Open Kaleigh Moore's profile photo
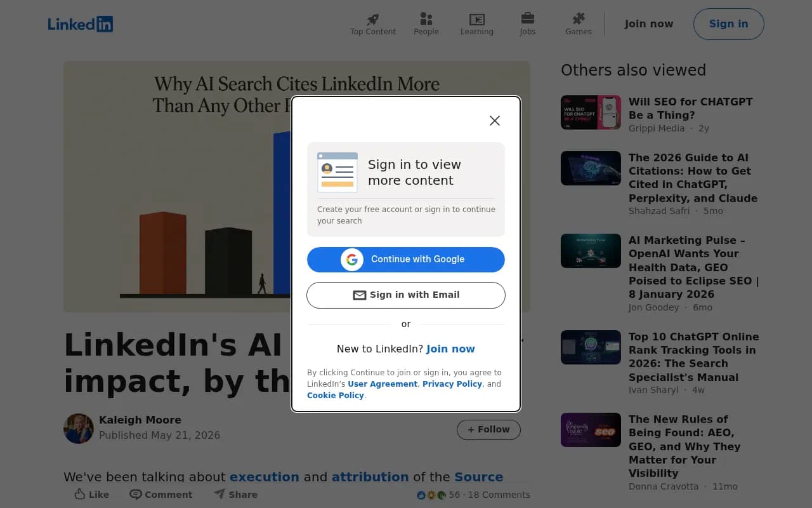Image resolution: width=812 pixels, height=508 pixels. tap(79, 429)
